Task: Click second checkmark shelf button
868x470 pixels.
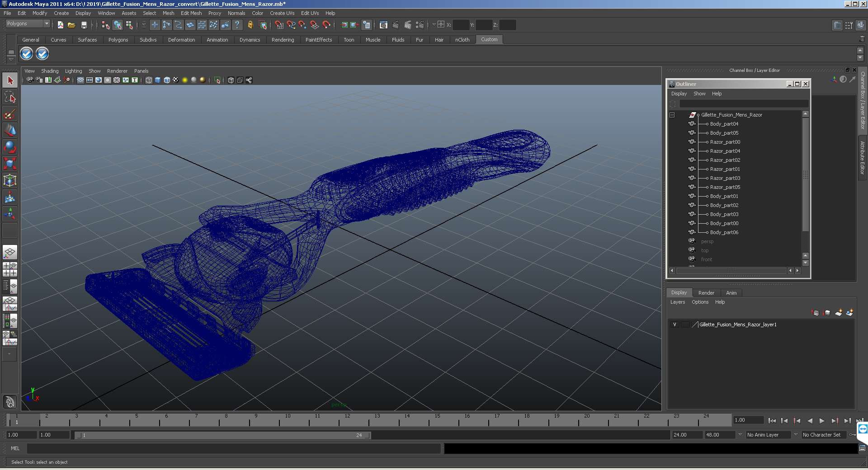Action: pos(42,54)
